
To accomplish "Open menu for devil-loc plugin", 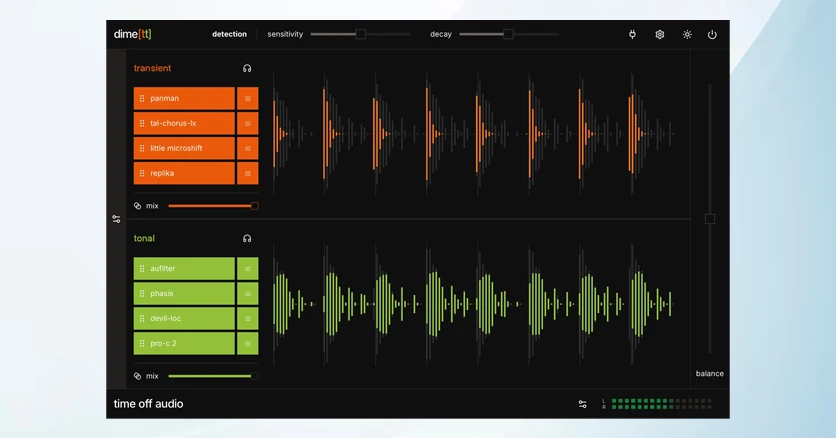I will coord(247,319).
